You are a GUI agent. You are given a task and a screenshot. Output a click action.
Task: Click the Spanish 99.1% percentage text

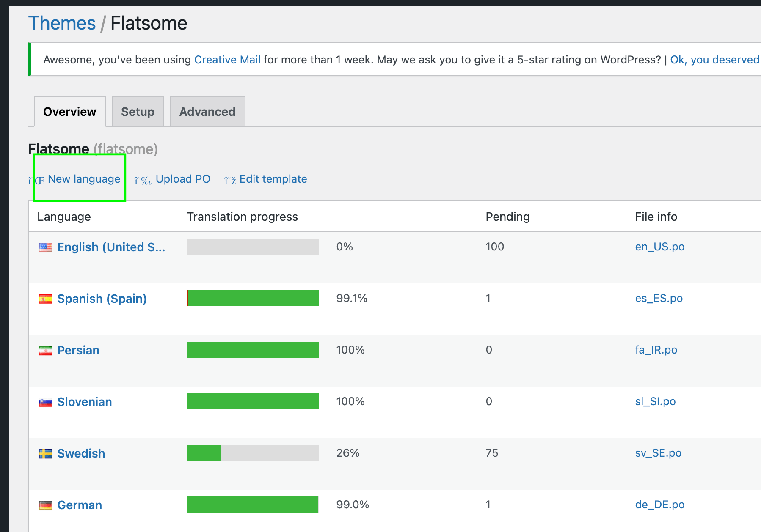click(x=352, y=298)
